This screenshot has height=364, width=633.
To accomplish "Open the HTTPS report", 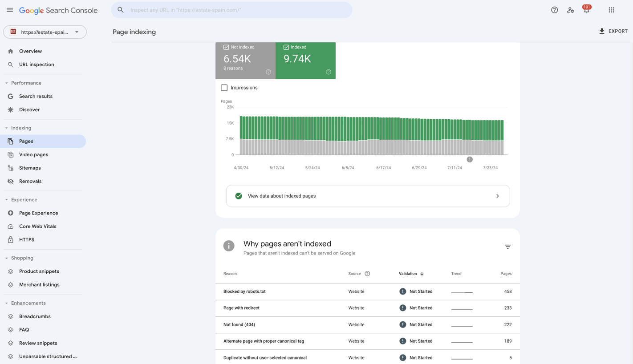I will tap(27, 239).
